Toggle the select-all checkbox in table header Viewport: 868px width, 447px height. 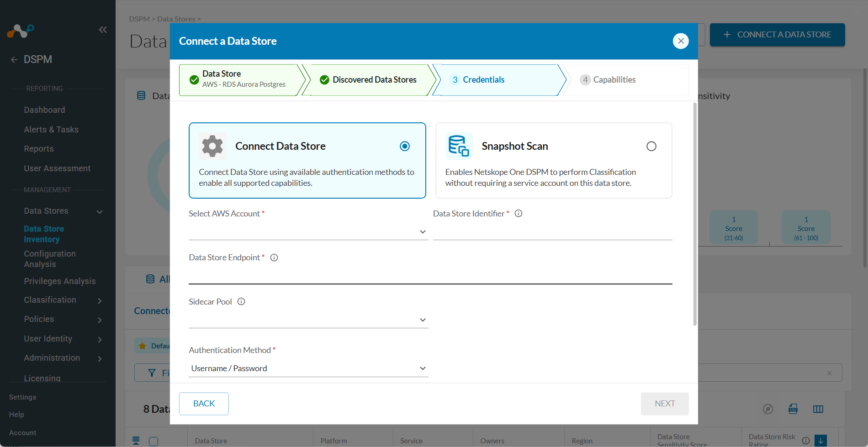click(153, 441)
